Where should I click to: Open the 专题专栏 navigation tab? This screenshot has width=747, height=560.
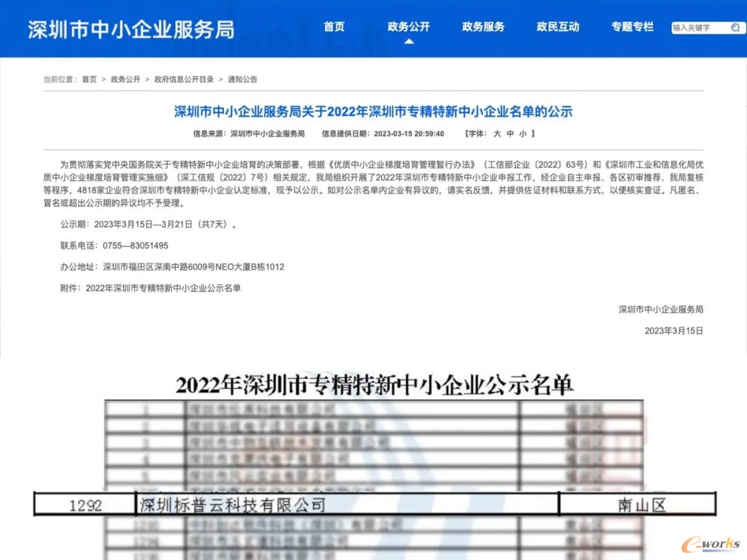(x=633, y=27)
